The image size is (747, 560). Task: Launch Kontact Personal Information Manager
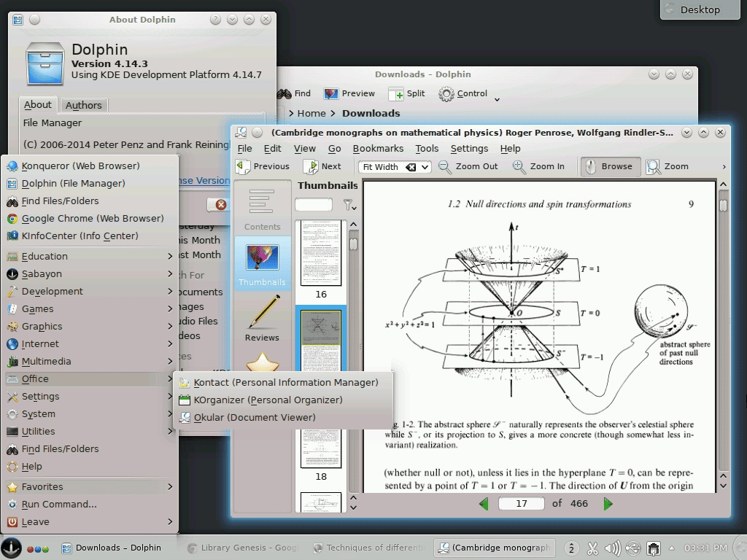(x=284, y=382)
